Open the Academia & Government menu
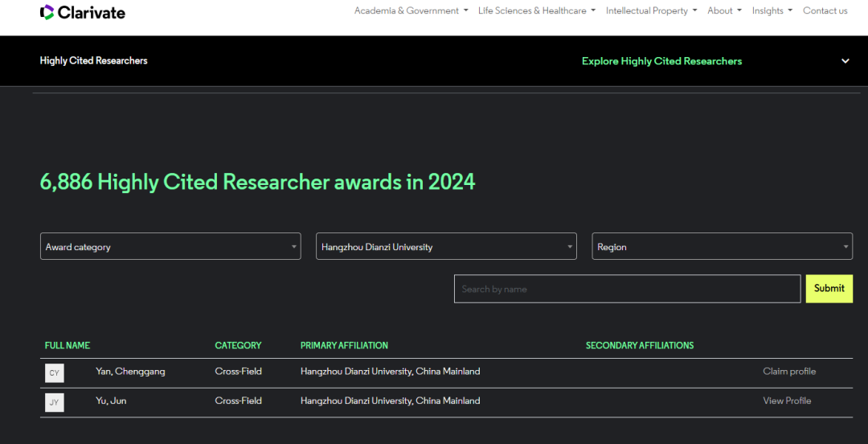This screenshot has height=444, width=868. pyautogui.click(x=411, y=10)
